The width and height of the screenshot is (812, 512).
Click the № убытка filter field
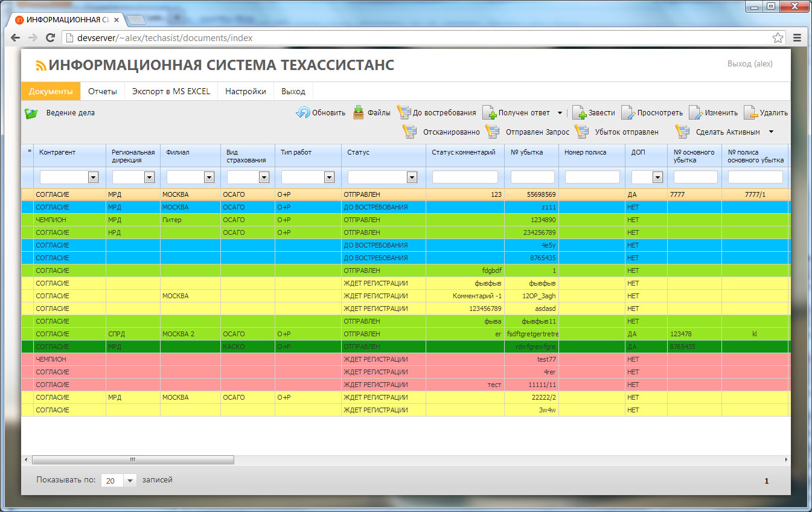coord(532,177)
